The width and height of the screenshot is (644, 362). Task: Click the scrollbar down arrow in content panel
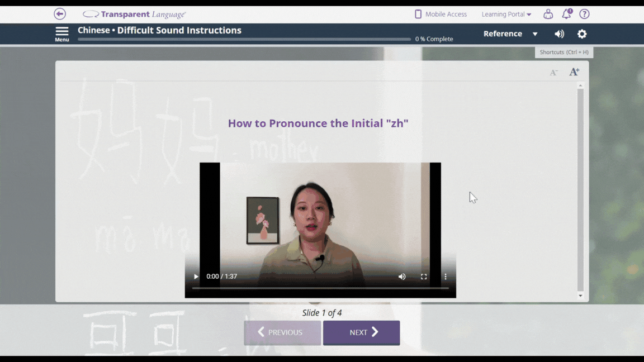(x=580, y=296)
